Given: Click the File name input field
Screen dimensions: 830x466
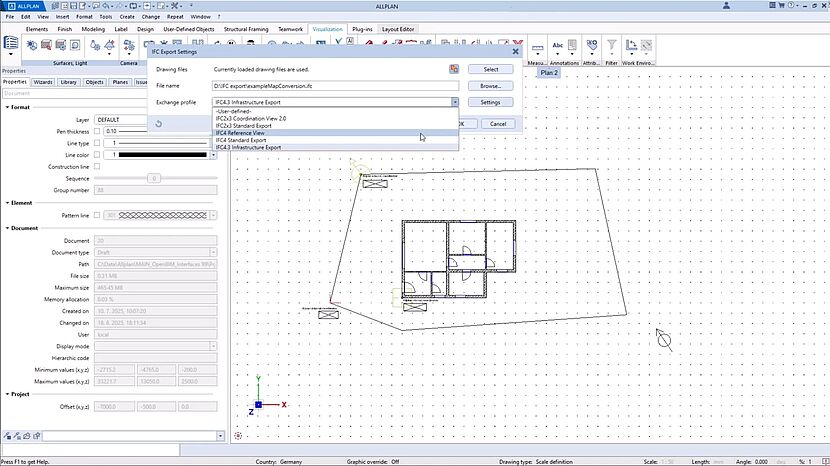Looking at the screenshot, I should (x=335, y=86).
